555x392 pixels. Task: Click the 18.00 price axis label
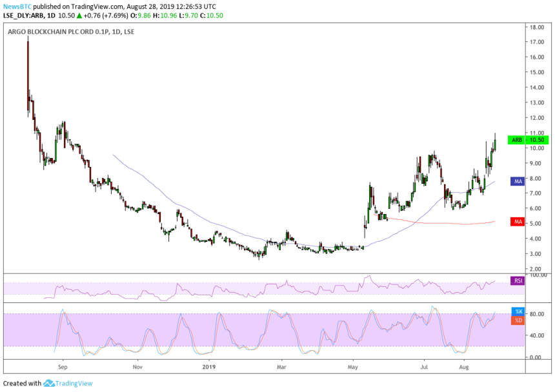tap(537, 27)
